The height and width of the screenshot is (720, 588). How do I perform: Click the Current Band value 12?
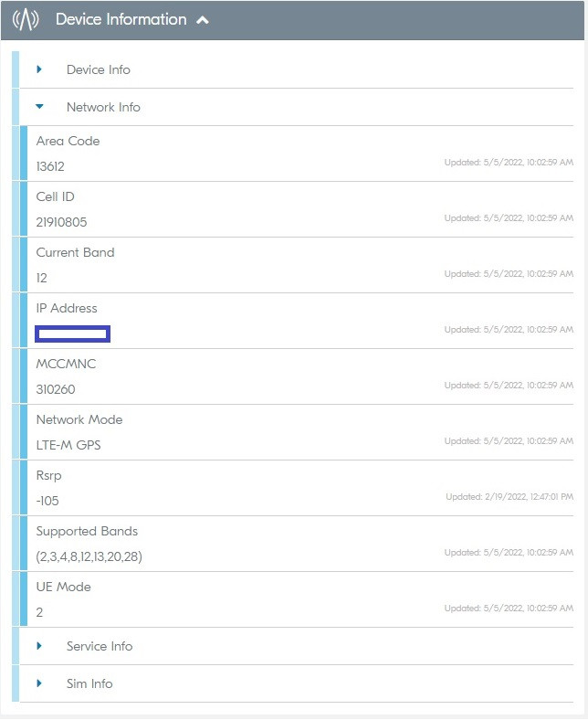click(41, 278)
